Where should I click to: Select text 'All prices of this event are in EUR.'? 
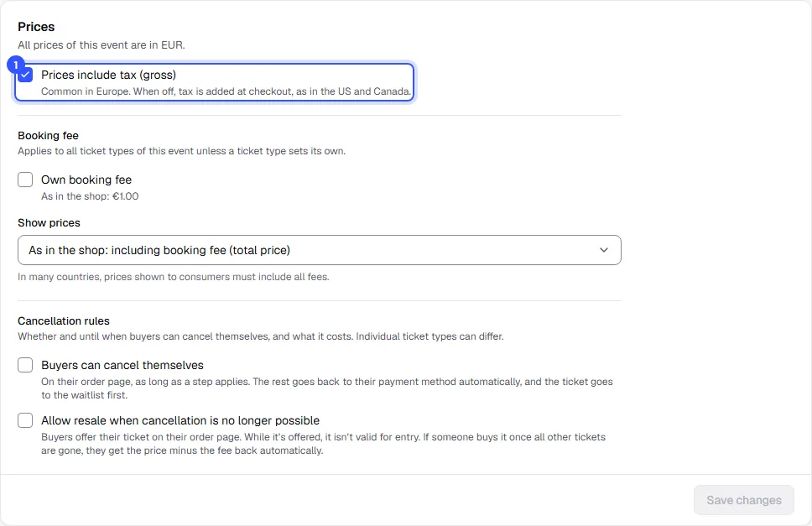pos(101,45)
